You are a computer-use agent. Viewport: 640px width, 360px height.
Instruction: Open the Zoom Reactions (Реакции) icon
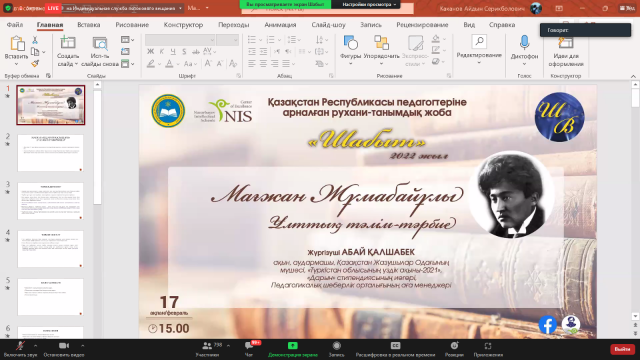[454, 346]
